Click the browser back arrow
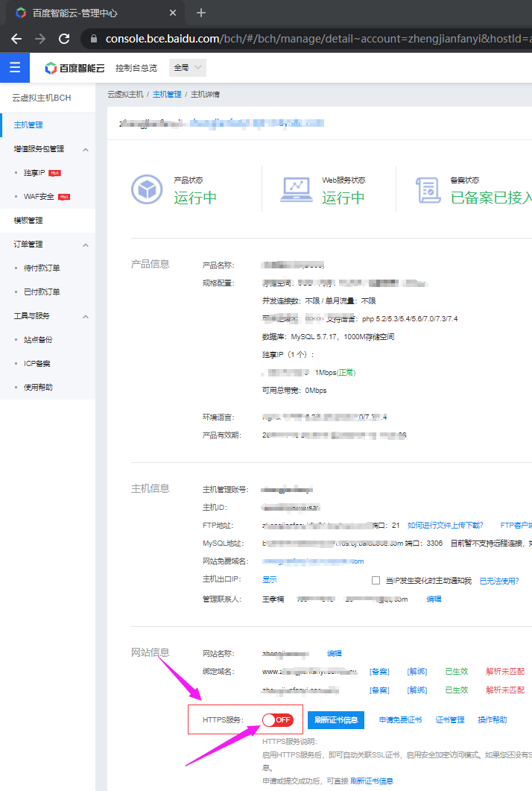Viewport: 532px width, 791px height. coord(16,39)
